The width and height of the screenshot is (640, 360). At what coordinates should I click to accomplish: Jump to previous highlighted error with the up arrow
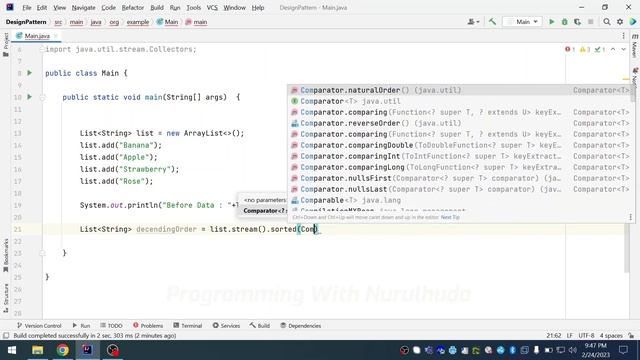tap(613, 49)
